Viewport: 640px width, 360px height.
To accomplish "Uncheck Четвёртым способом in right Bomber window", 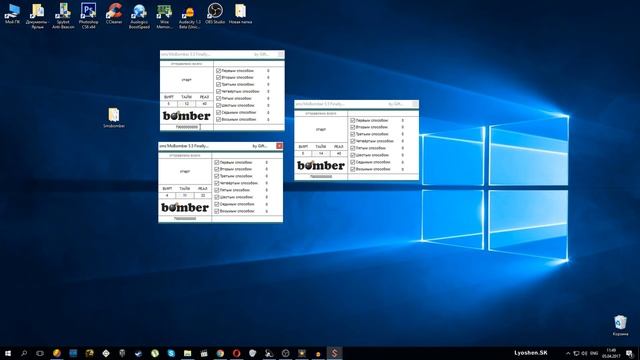I will pyautogui.click(x=353, y=141).
